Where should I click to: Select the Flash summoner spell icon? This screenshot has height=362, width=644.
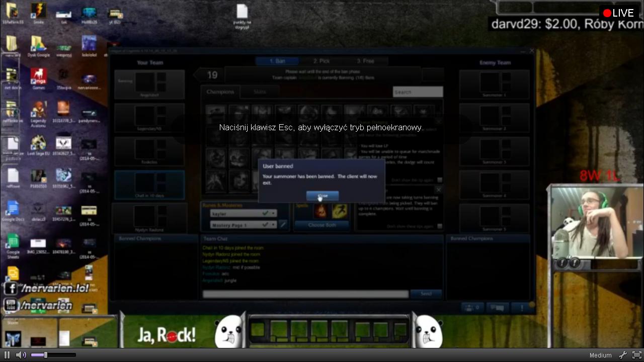coord(339,211)
